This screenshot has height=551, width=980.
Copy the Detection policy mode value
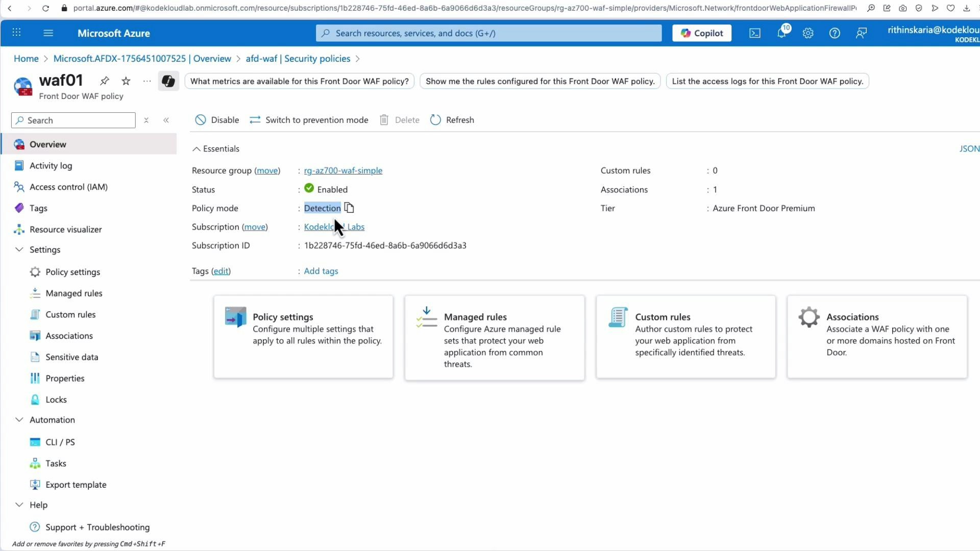(349, 208)
